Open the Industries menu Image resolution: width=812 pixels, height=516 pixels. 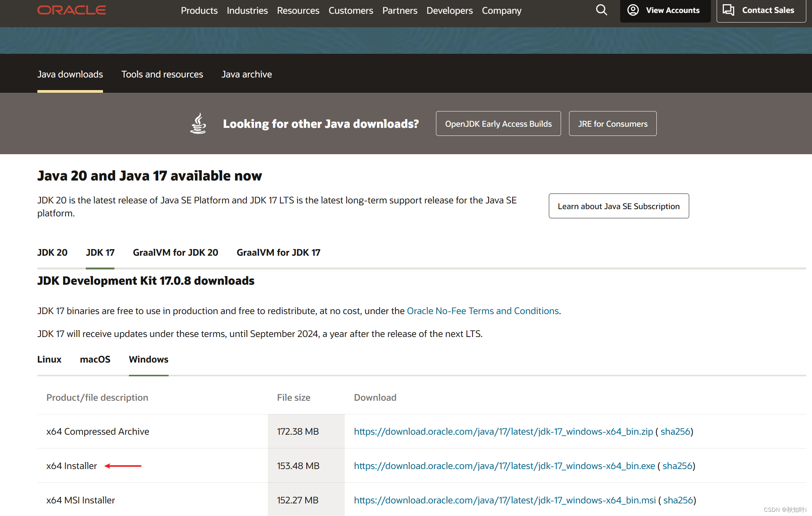point(247,11)
